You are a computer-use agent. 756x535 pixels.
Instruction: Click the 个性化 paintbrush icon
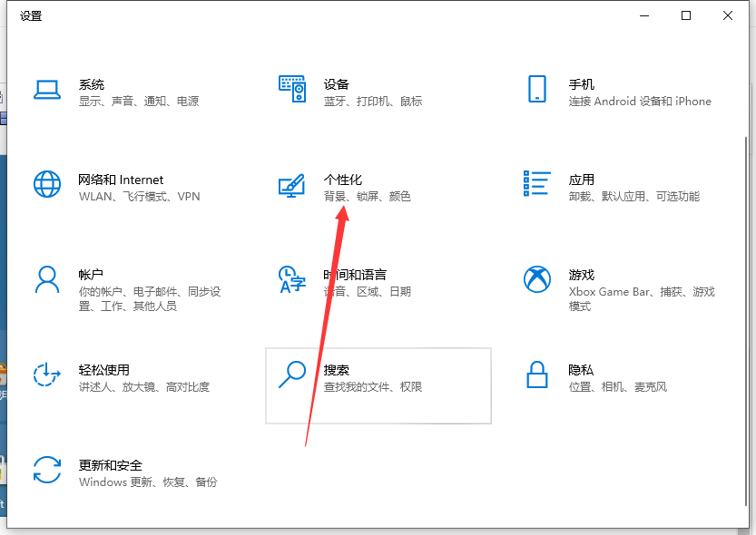tap(291, 185)
